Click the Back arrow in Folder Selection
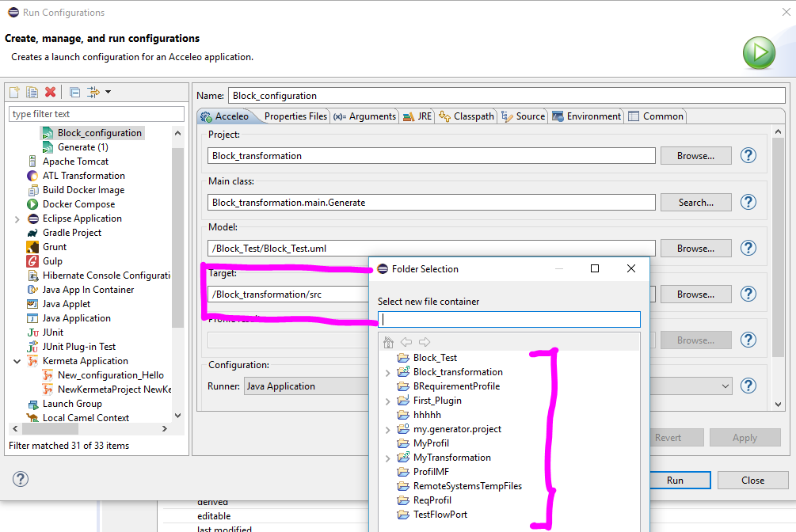Viewport: 796px width, 532px height. pos(406,342)
